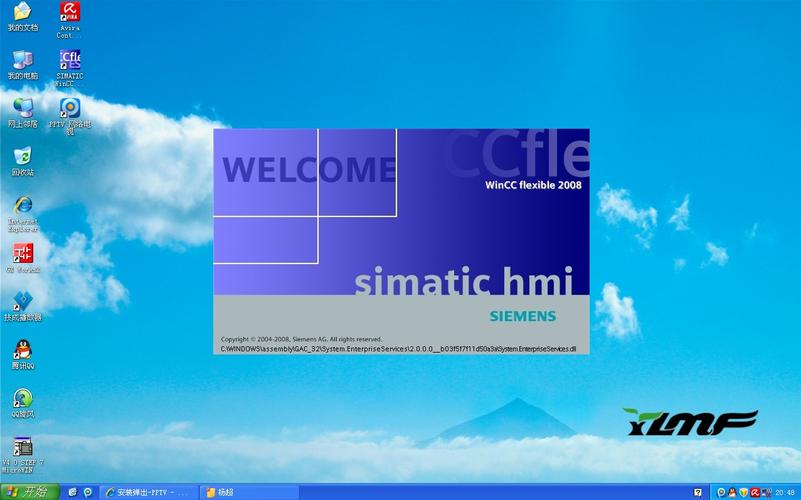Launch the Avira Control Center desktop shortcut

click(69, 19)
